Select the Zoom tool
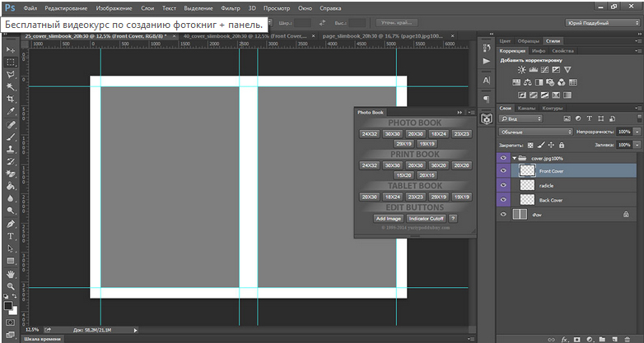Viewport: 644px width, 343px height. pos(11,285)
